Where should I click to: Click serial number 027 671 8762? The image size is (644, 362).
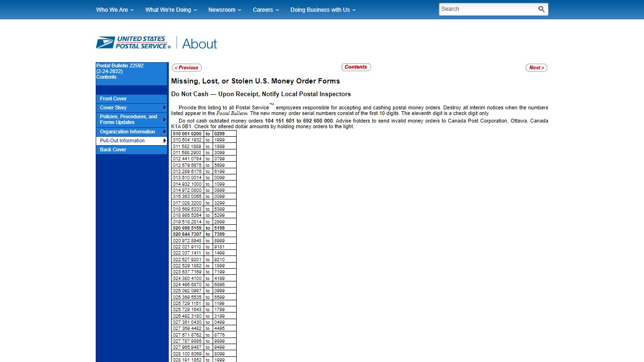coord(187,335)
